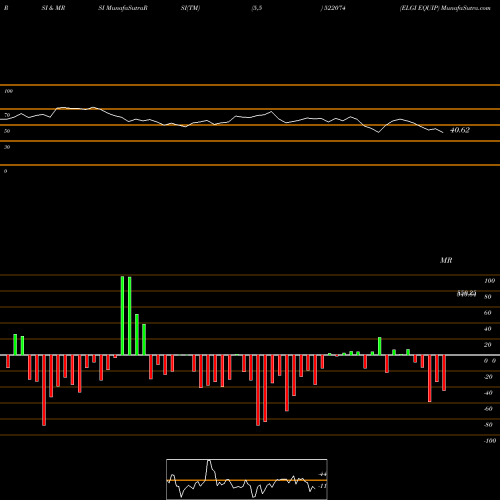Click the MR axis label 60
This screenshot has width=500, height=500.
(488, 313)
